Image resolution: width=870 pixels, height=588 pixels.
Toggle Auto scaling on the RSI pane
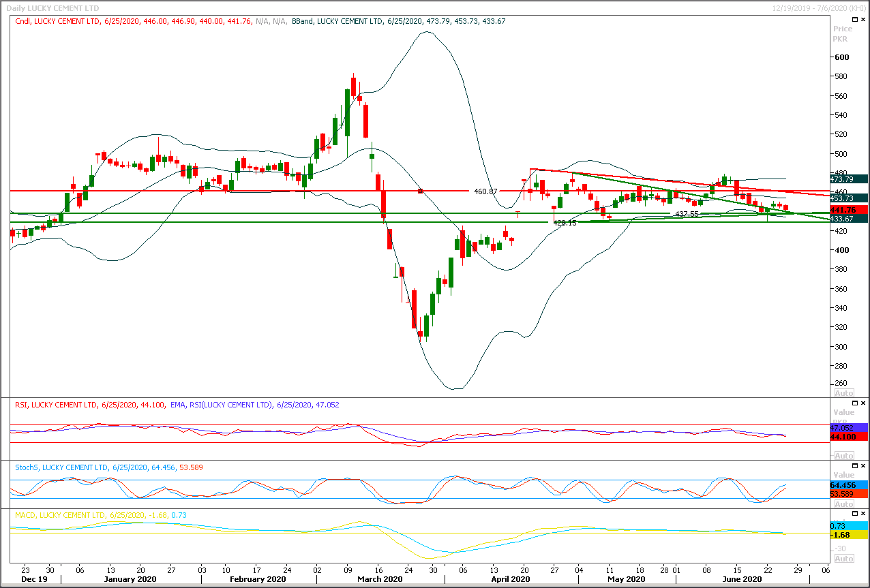tap(844, 456)
